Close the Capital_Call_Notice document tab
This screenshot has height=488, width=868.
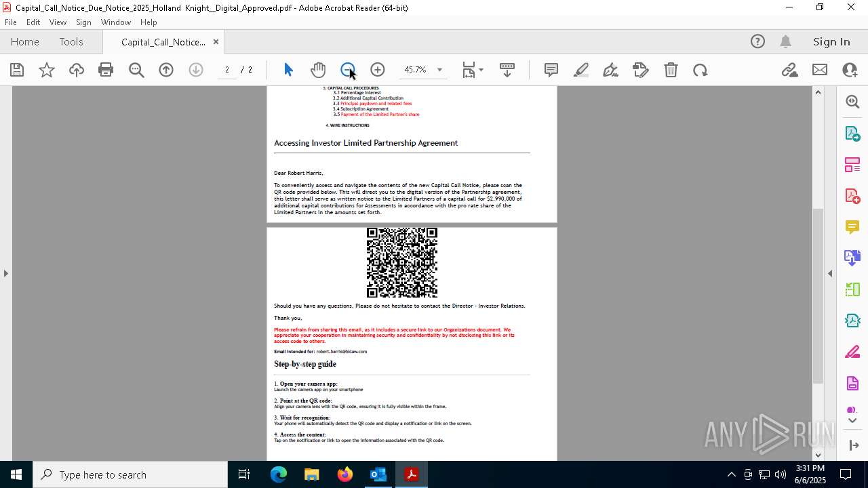pos(216,42)
